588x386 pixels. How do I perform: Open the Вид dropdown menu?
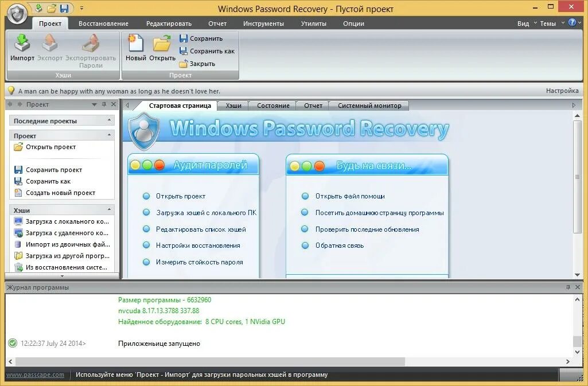pyautogui.click(x=527, y=24)
